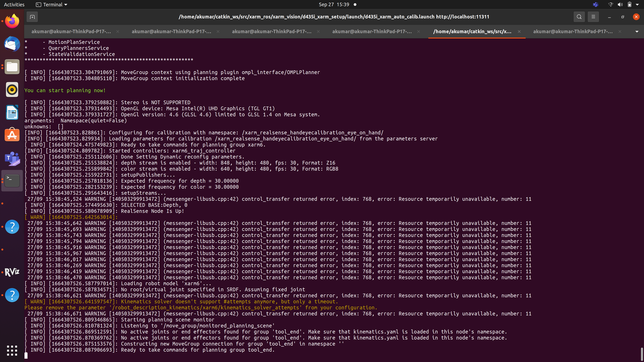Open the Files file manager from the dock
This screenshot has width=644, height=362.
12,67
